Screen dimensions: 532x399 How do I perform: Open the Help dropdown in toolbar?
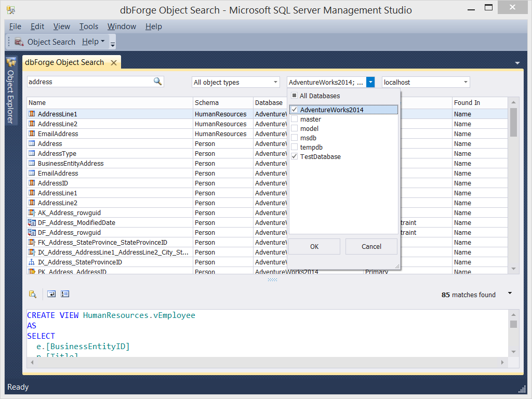94,42
